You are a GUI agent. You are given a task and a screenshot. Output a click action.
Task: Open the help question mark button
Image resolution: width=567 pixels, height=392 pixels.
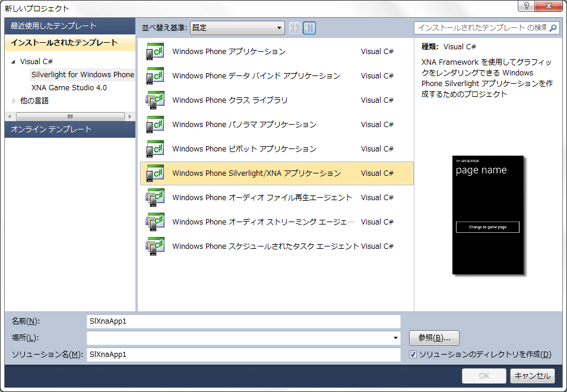click(526, 6)
